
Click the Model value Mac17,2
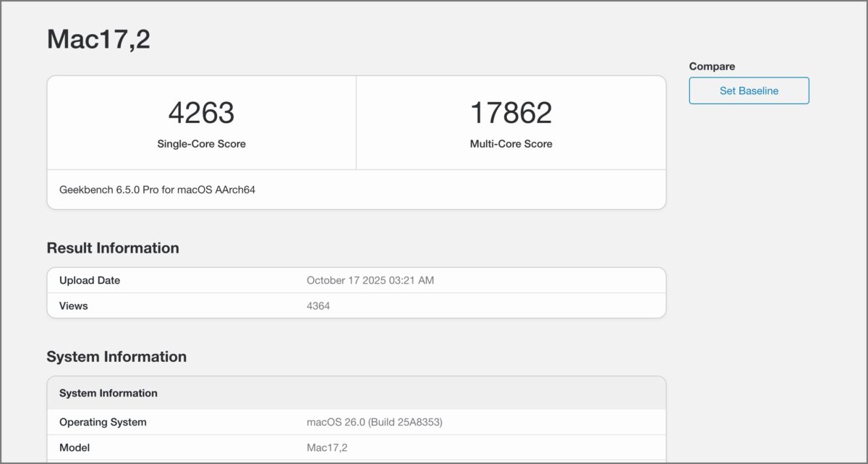(325, 447)
